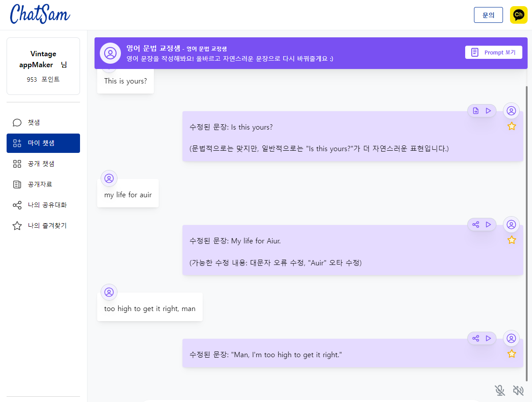Open Prompt 보기 in the banner
Screen dimensions: 532x402
(x=494, y=52)
